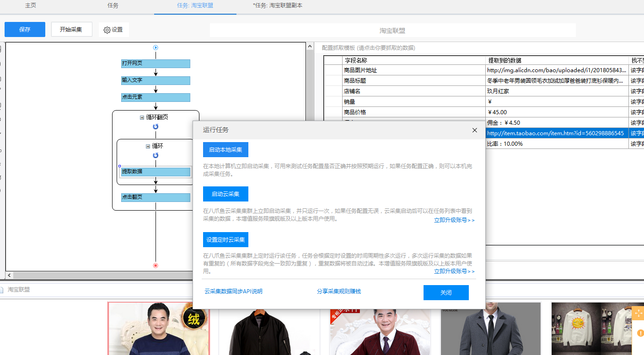Image resolution: width=644 pixels, height=355 pixels.
Task: Click the 比率：10.00% cell
Action: click(557, 144)
